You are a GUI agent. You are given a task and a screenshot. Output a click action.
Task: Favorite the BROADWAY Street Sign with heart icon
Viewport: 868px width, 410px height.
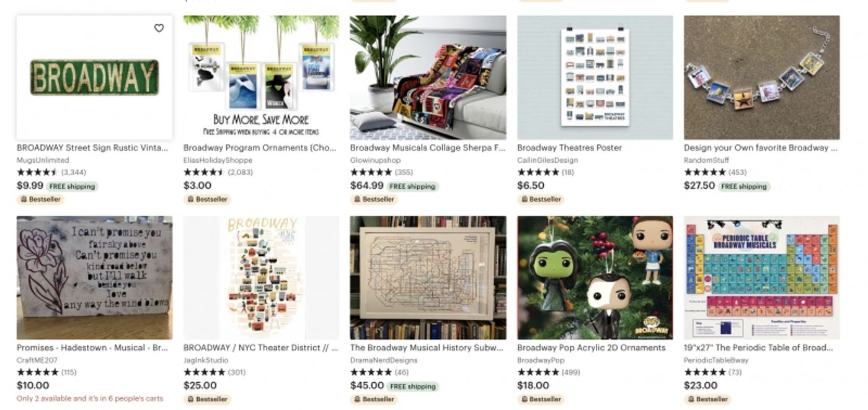pyautogui.click(x=159, y=28)
